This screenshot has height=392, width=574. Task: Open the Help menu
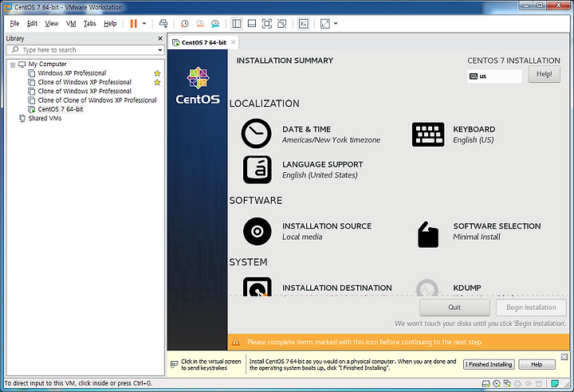click(x=110, y=24)
